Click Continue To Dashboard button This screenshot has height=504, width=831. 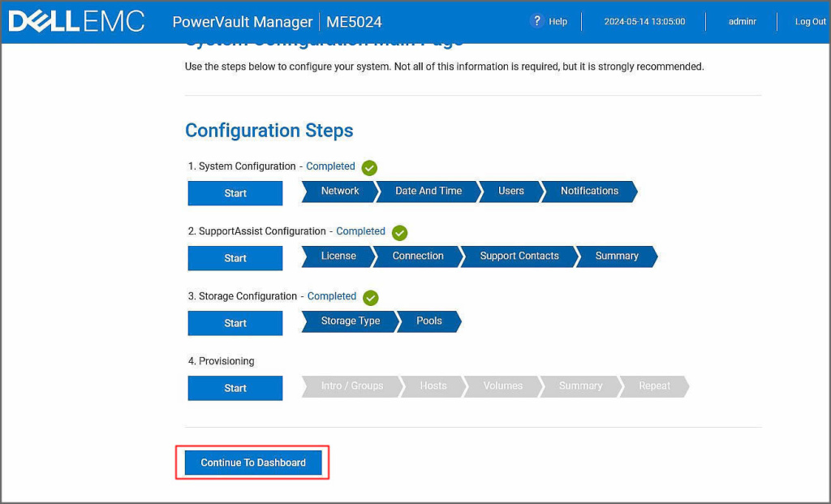click(x=253, y=463)
